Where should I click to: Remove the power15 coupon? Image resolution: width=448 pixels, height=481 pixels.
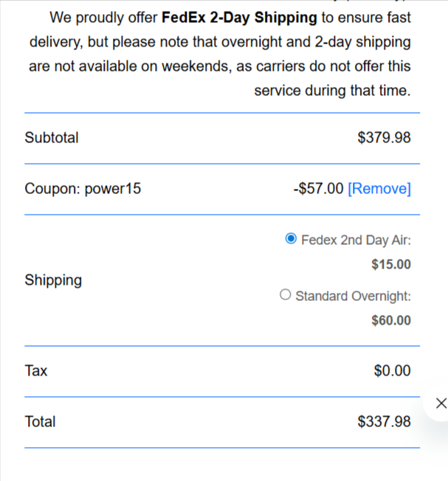click(x=379, y=189)
